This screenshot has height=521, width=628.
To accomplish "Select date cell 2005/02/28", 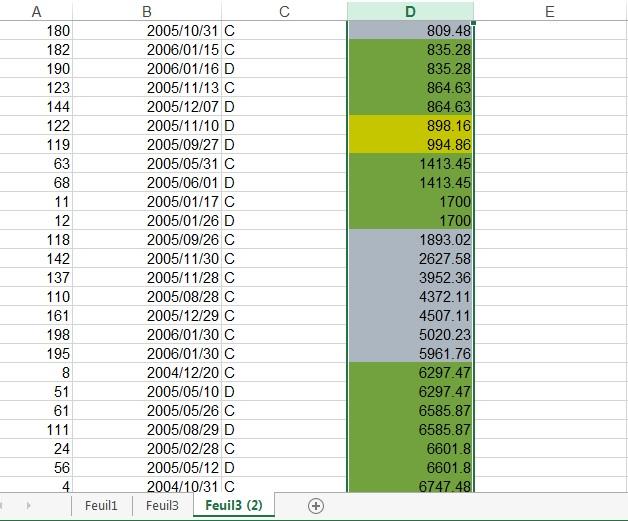I will (147, 449).
